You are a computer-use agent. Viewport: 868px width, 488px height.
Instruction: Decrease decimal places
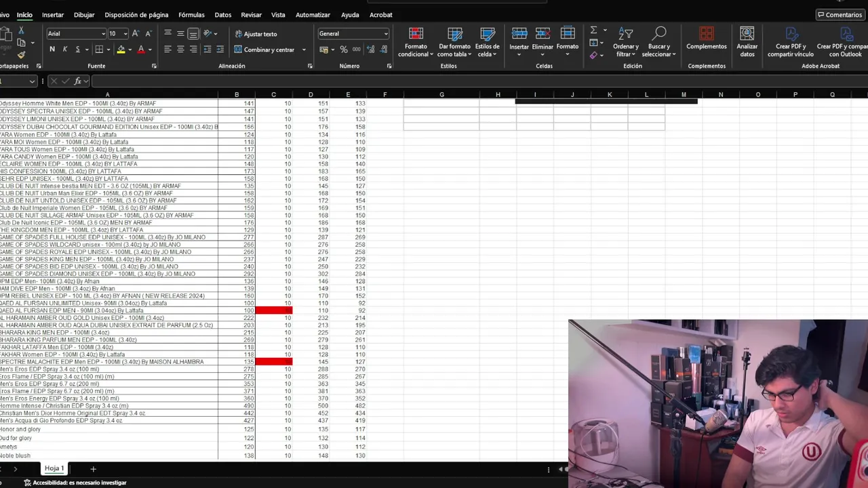tap(382, 49)
